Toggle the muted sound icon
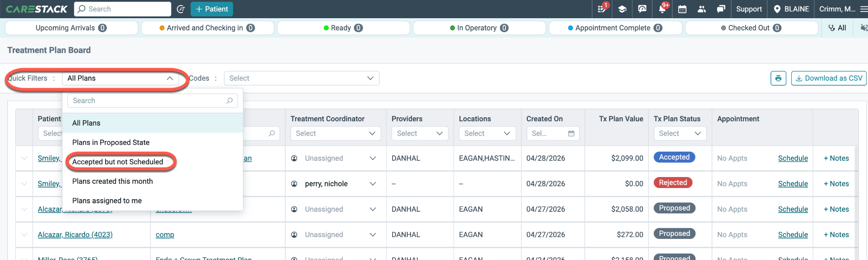 pyautogui.click(x=864, y=28)
